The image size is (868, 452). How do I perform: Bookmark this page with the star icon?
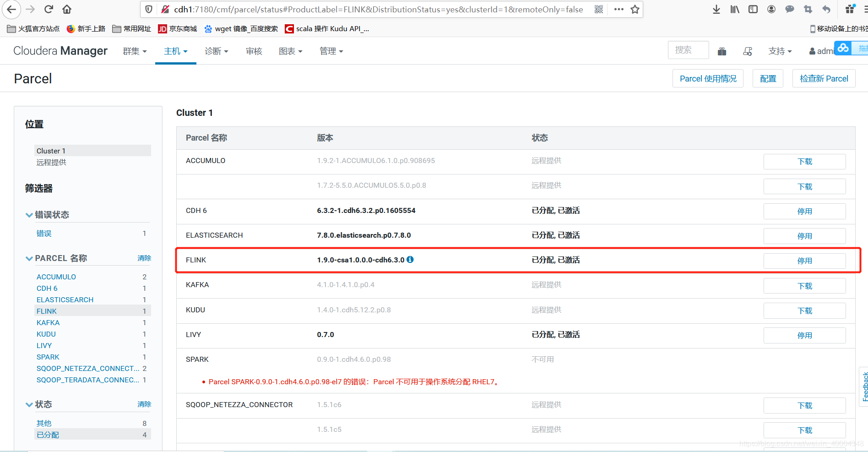tap(635, 9)
